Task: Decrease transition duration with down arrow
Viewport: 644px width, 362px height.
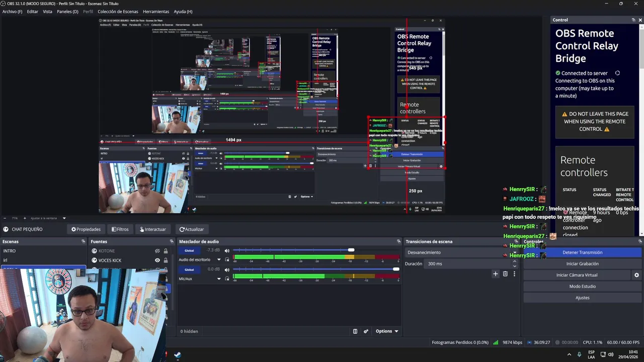Action: tap(514, 266)
